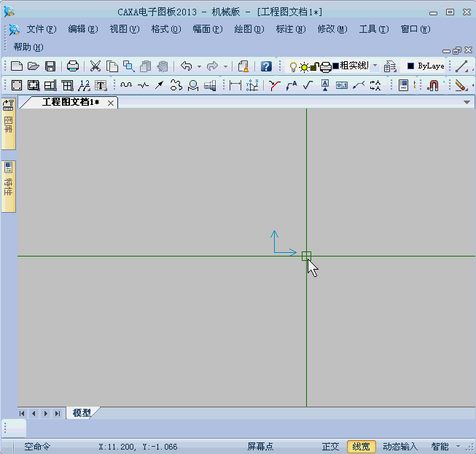Expand the 粗实线 layer dropdown
The width and height of the screenshot is (476, 454).
(x=375, y=66)
